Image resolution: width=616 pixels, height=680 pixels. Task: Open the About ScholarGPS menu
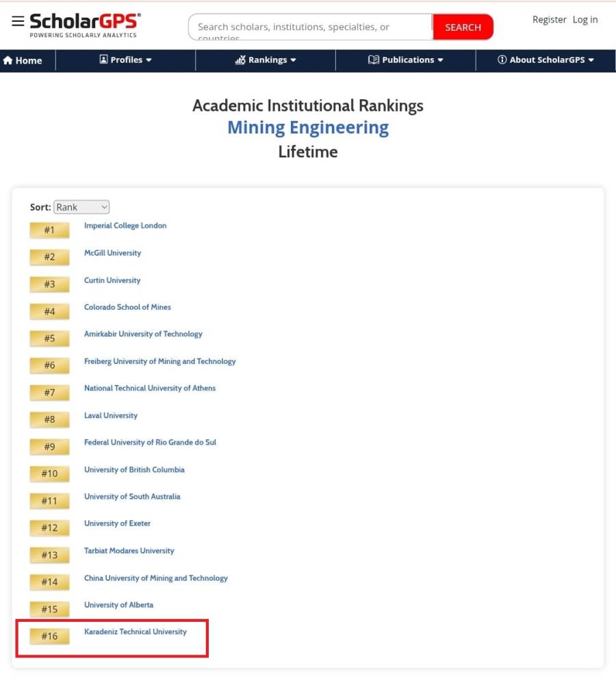coord(546,60)
